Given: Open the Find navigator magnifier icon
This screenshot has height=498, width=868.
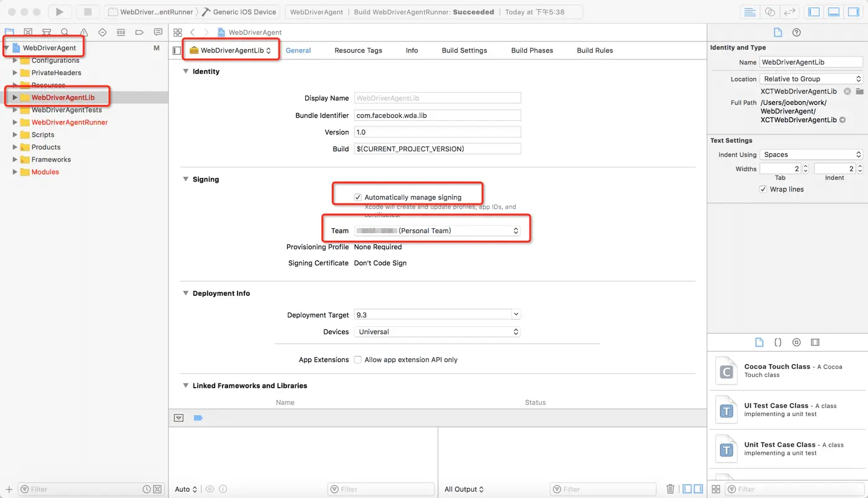Looking at the screenshot, I should pyautogui.click(x=65, y=32).
